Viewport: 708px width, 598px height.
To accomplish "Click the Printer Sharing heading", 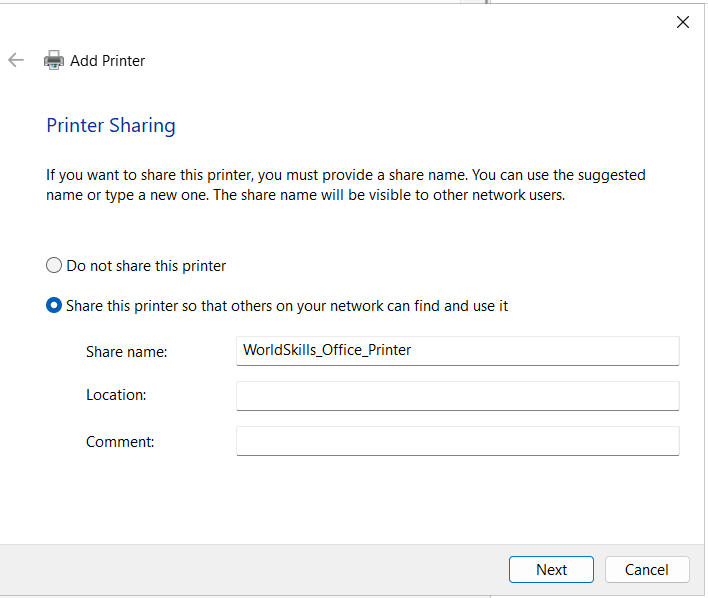I will pos(111,126).
